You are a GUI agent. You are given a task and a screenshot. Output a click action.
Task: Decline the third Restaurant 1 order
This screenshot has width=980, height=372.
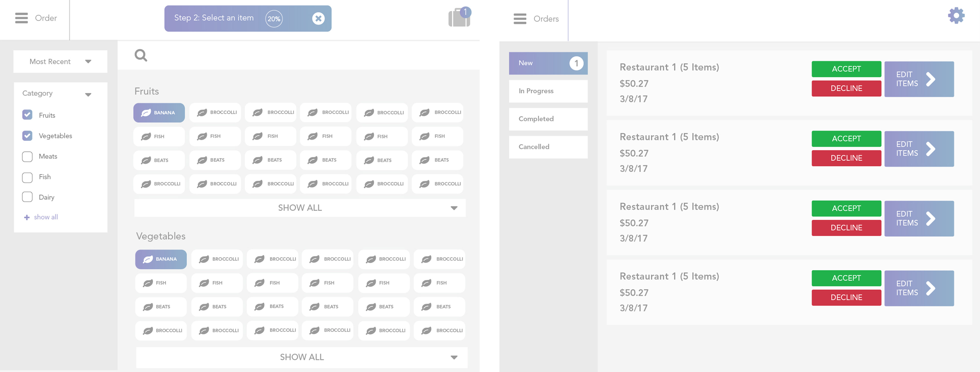[846, 228]
